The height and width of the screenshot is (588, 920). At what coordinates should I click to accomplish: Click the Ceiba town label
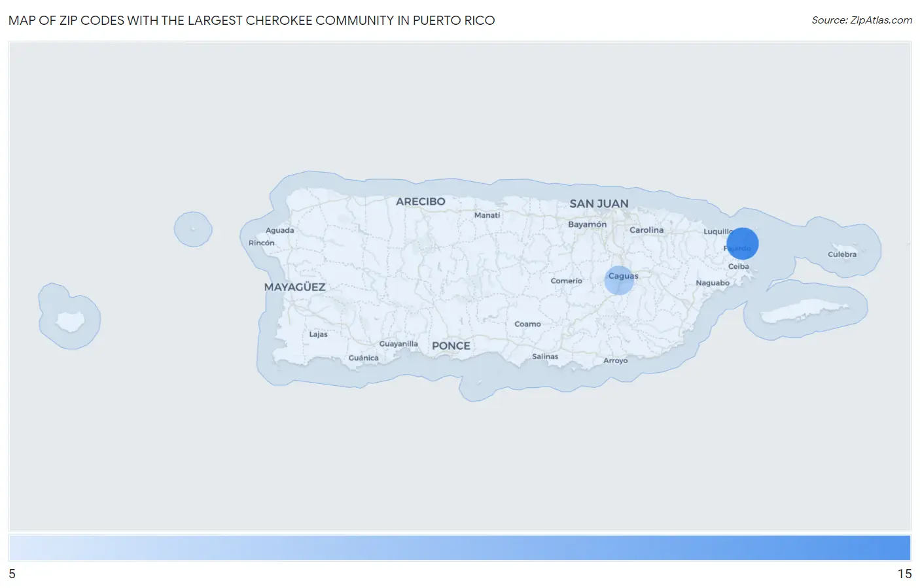point(738,266)
